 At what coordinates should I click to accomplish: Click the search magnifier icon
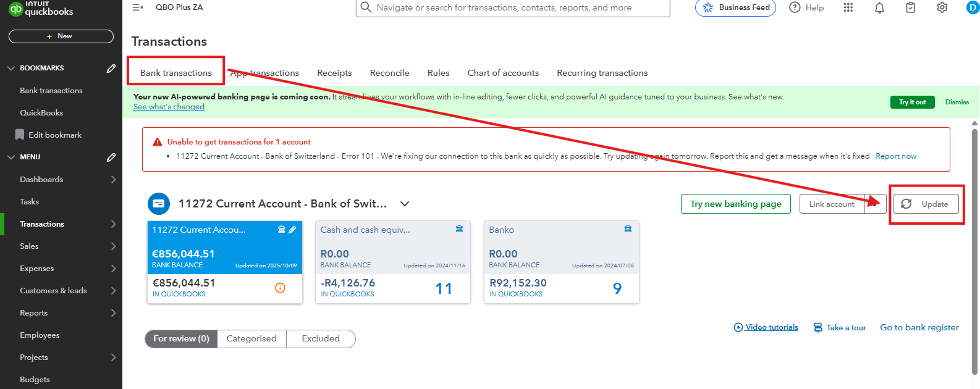pyautogui.click(x=366, y=7)
